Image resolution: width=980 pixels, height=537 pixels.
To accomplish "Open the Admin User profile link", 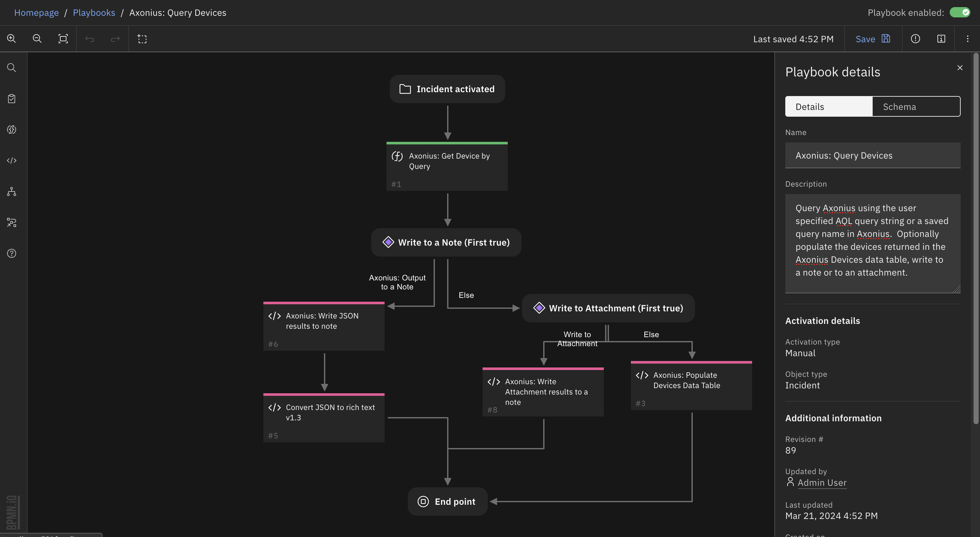I will 822,483.
